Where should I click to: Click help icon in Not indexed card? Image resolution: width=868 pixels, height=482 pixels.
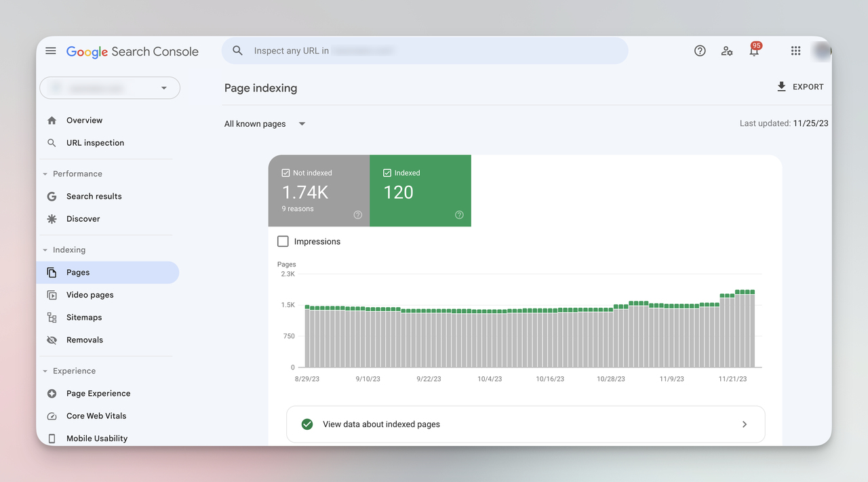(358, 215)
